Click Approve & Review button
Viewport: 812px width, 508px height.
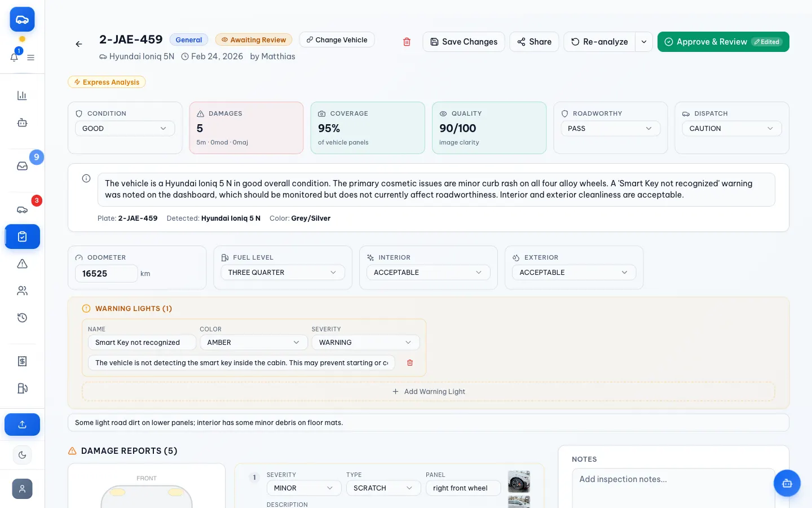point(723,42)
